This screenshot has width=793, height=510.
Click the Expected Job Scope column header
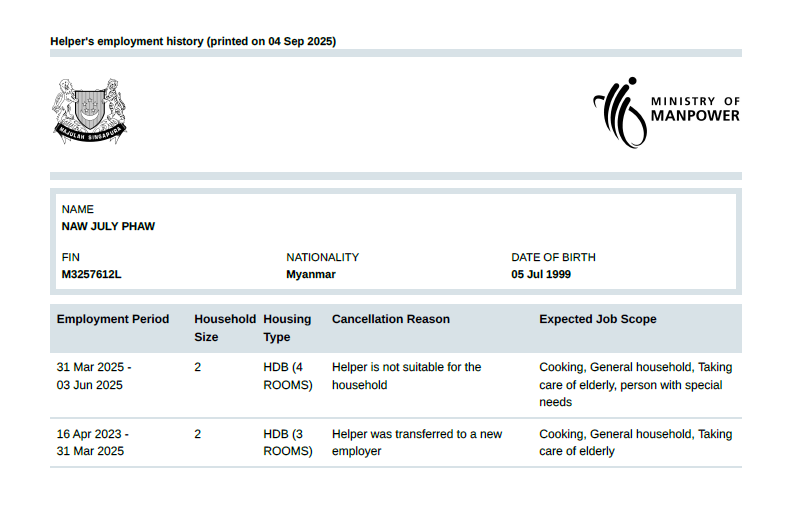pos(597,319)
